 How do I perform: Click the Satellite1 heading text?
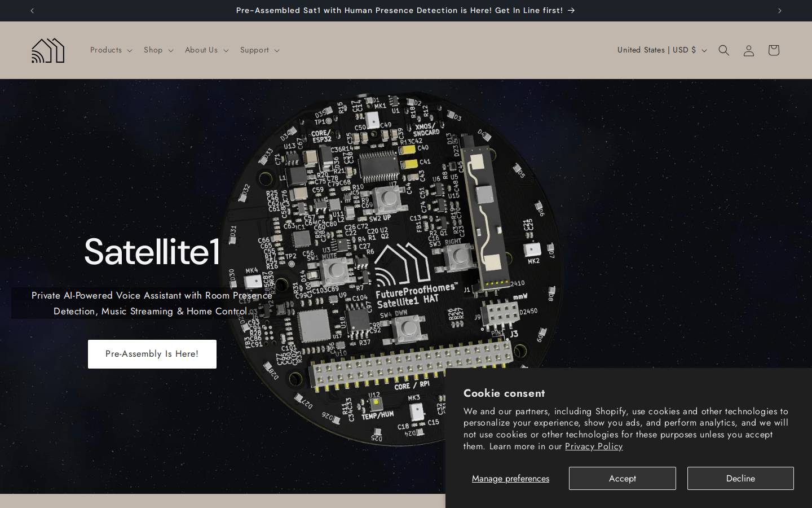(152, 252)
